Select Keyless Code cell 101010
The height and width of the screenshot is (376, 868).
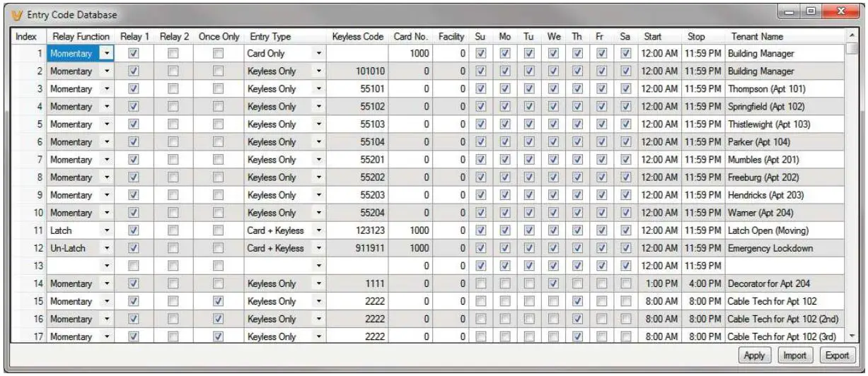(x=357, y=71)
